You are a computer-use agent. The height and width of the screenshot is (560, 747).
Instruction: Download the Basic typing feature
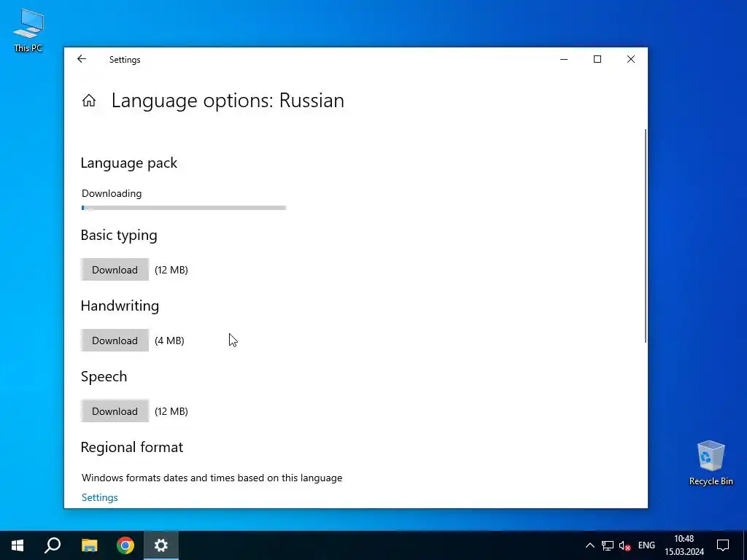click(115, 270)
